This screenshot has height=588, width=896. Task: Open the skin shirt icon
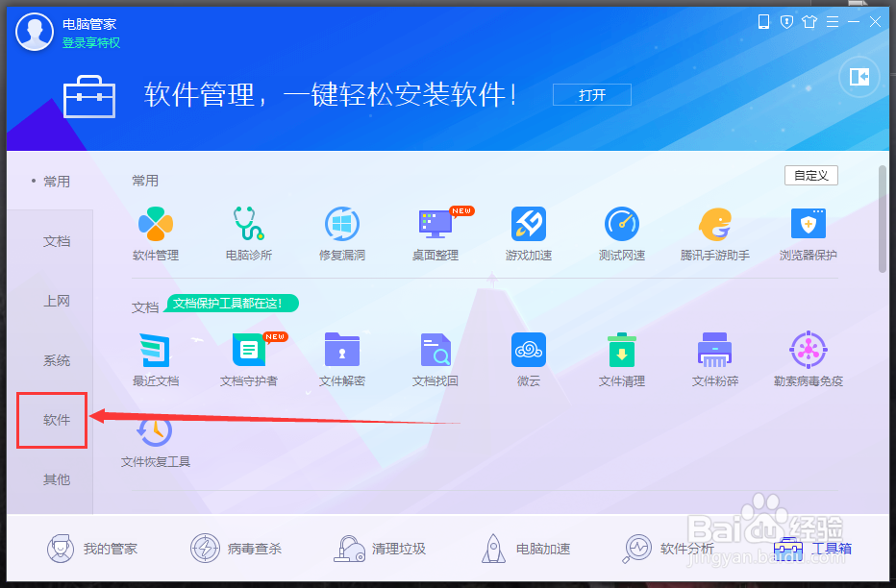(809, 22)
